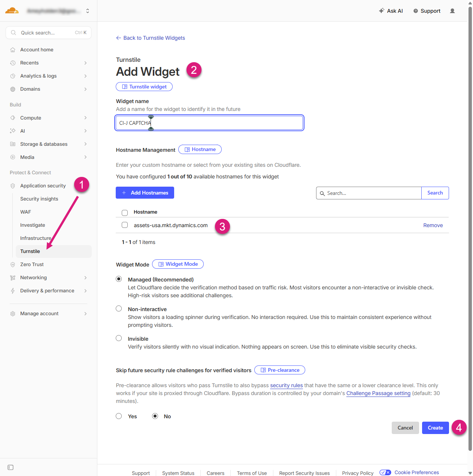473x476 pixels.
Task: Collapse sidebar using bottom panel icon
Action: [x=10, y=467]
